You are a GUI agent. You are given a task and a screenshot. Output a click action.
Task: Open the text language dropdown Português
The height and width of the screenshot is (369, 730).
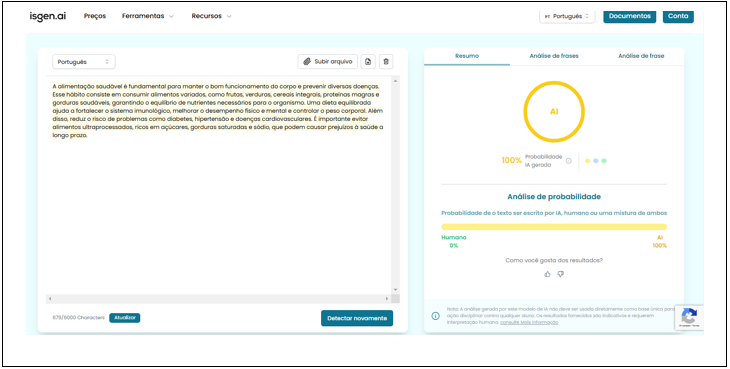tap(84, 62)
